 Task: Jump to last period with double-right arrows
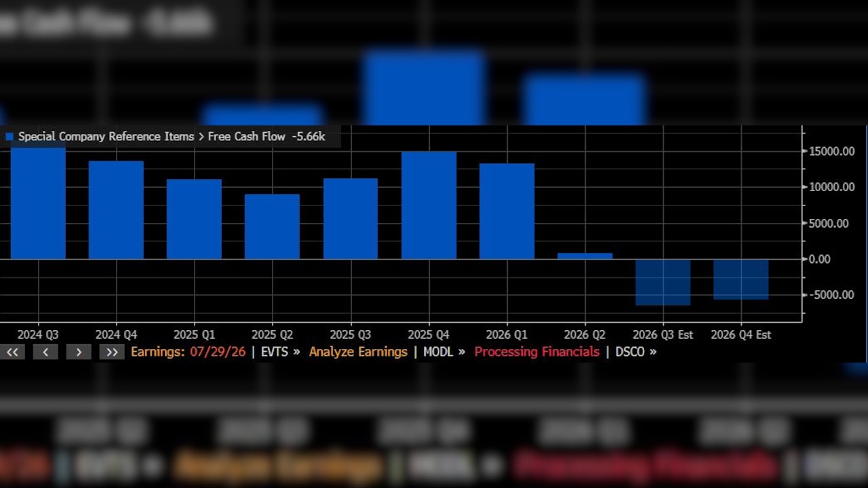[112, 352]
